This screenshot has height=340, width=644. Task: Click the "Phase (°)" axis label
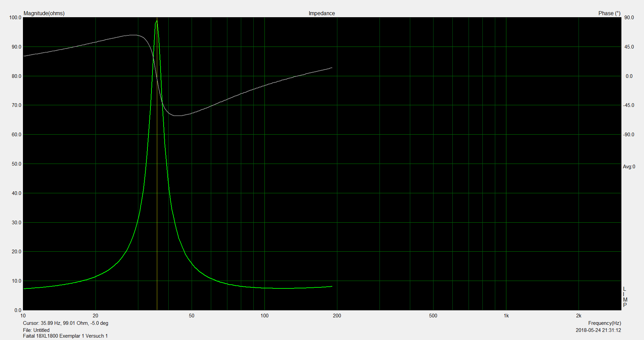[609, 13]
